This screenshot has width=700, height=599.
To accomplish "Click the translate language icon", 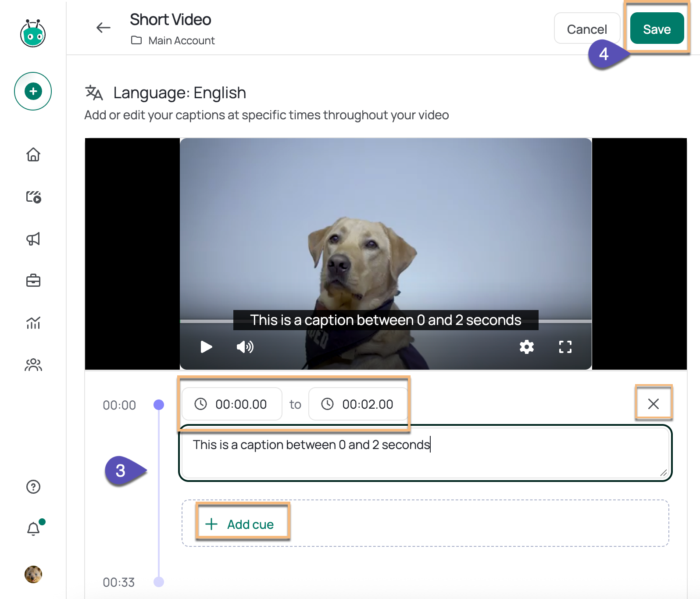I will [x=94, y=93].
